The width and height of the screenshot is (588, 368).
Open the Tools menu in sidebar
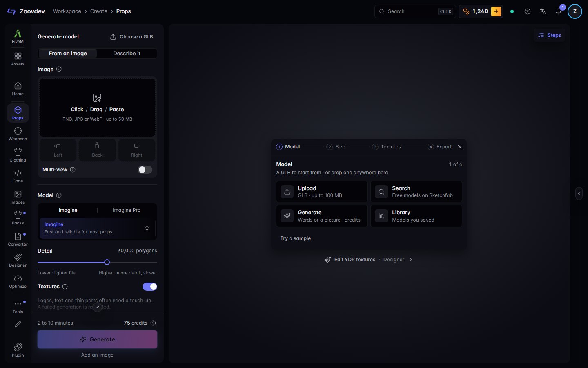pos(18,307)
